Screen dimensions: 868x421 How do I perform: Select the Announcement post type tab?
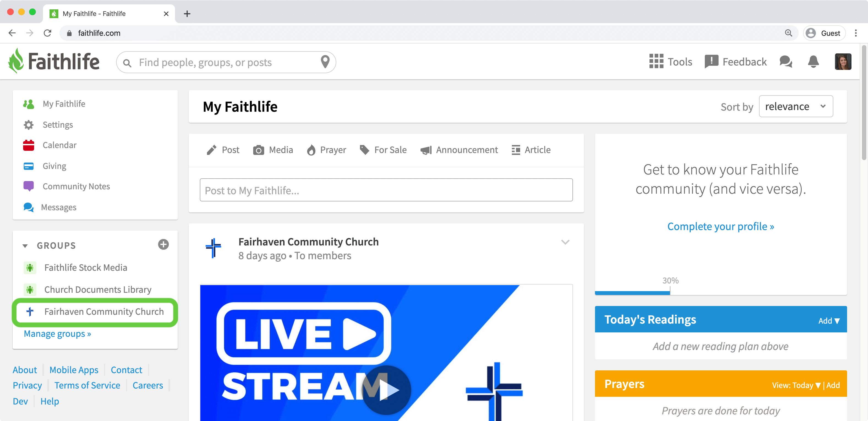tap(459, 150)
